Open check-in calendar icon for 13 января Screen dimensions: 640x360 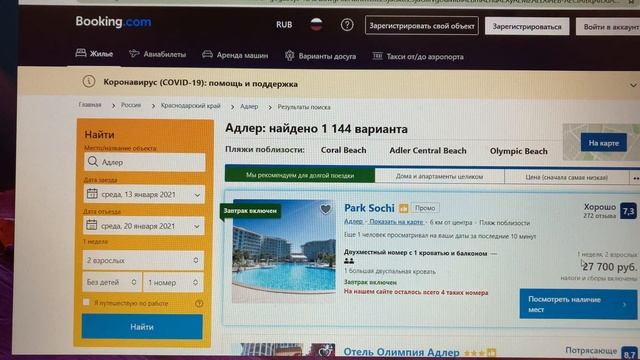92,193
